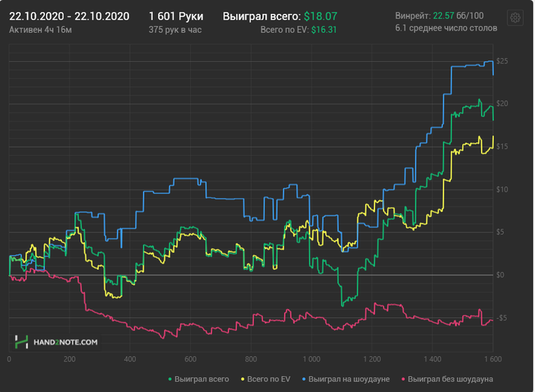Click the EV total value $16.31
The height and width of the screenshot is (392, 535).
(x=324, y=30)
